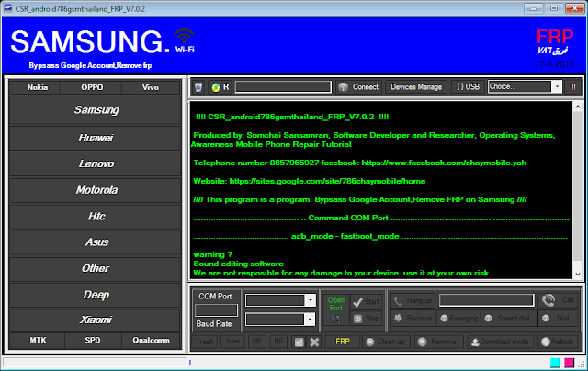Click the Reboot button
Screen dimensions: 588x371
tap(558, 342)
